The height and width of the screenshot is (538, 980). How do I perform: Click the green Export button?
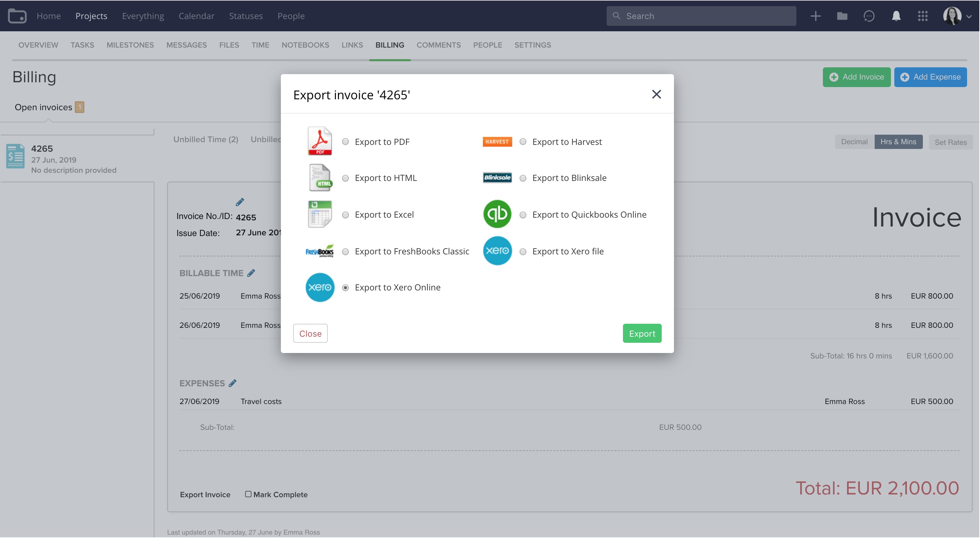click(x=642, y=333)
